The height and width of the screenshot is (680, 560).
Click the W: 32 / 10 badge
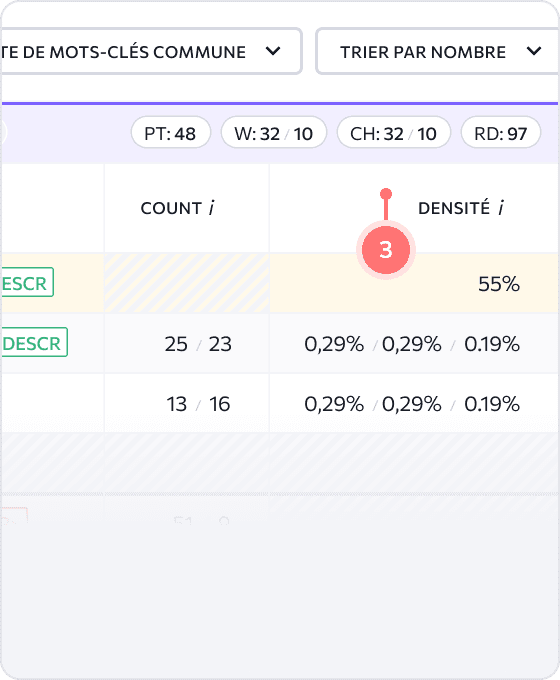[273, 133]
